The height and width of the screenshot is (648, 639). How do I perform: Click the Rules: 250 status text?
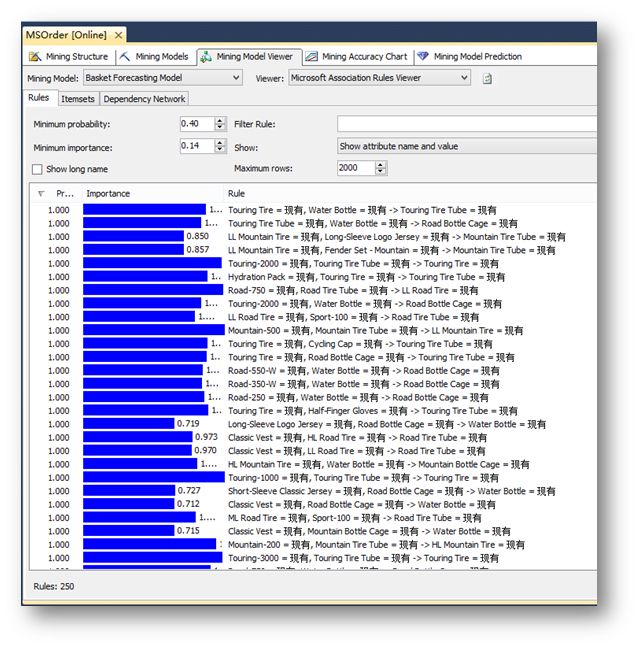coord(54,586)
